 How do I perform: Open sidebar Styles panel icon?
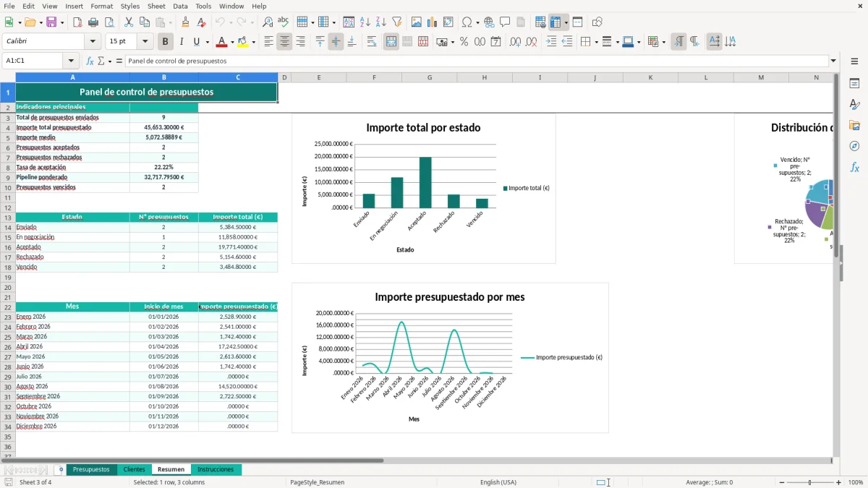(x=854, y=104)
